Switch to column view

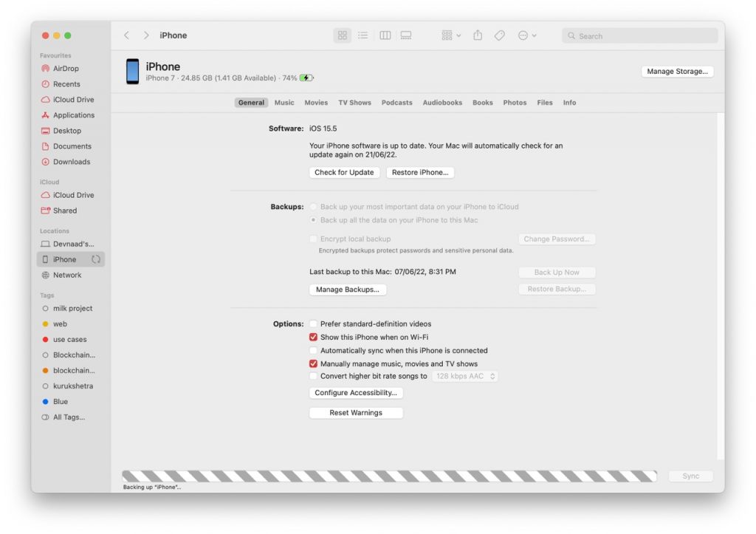pyautogui.click(x=385, y=35)
